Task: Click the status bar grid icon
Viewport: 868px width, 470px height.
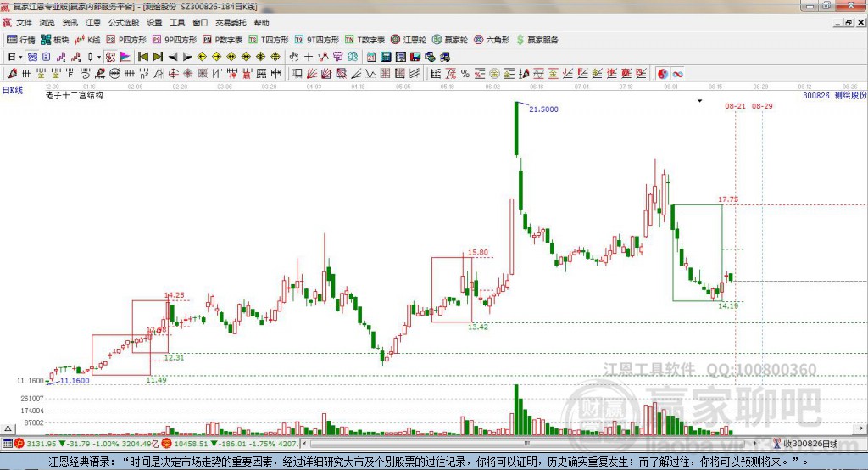Action: coord(7,444)
